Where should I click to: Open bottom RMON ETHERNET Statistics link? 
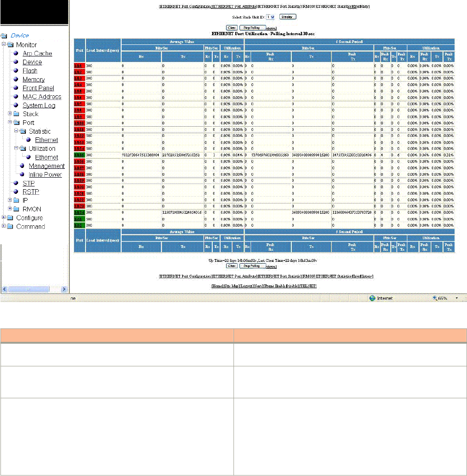coord(327,276)
